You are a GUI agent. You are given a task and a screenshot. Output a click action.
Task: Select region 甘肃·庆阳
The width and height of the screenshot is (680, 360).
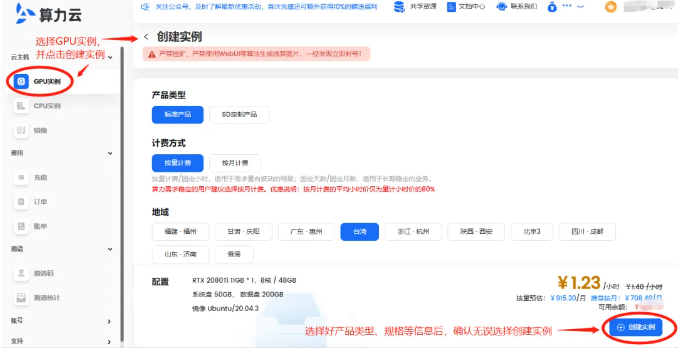point(244,232)
